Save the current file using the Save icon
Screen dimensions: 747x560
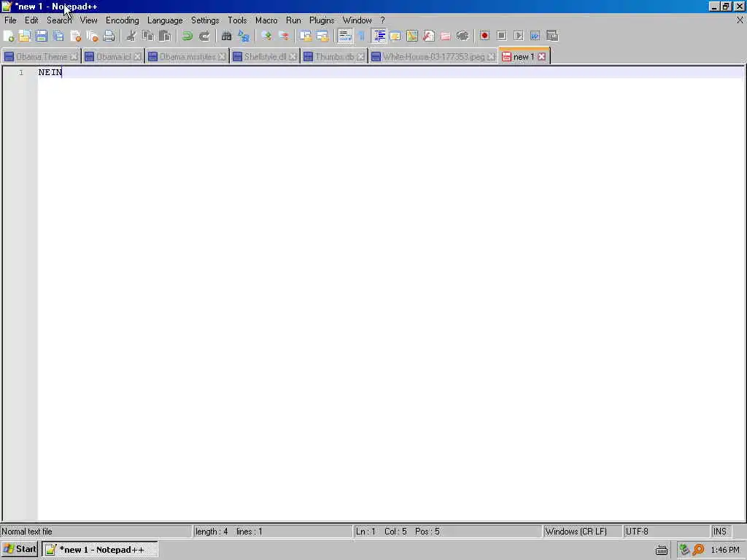[42, 36]
